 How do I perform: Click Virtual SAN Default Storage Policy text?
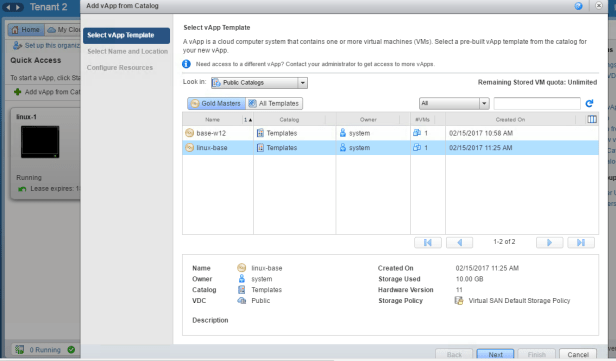(x=519, y=301)
